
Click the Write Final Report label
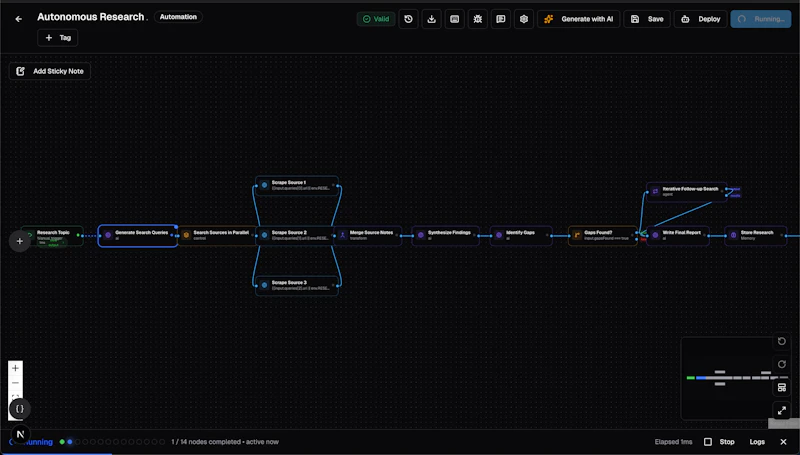[x=682, y=232]
